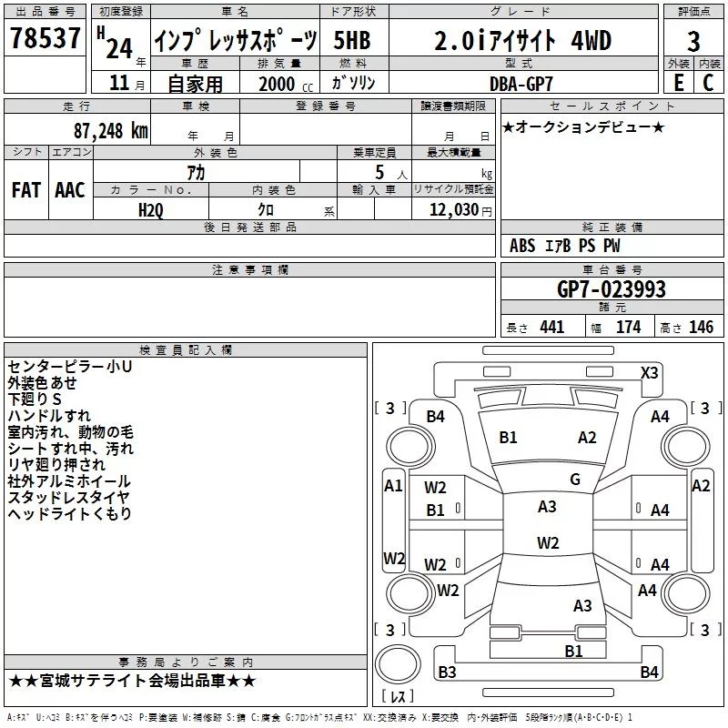Click the G mark on the windshield
Image resolution: width=728 pixels, height=728 pixels.
click(x=575, y=480)
